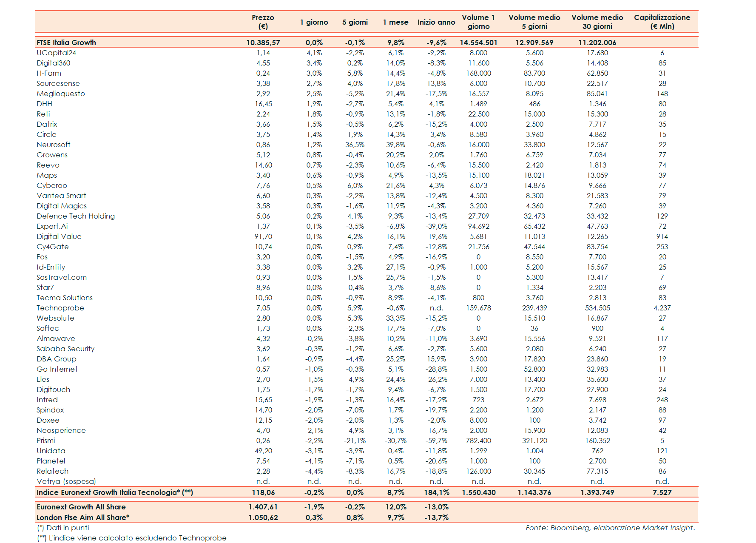Click the "Softec" company name
The width and height of the screenshot is (756, 543).
(x=48, y=328)
